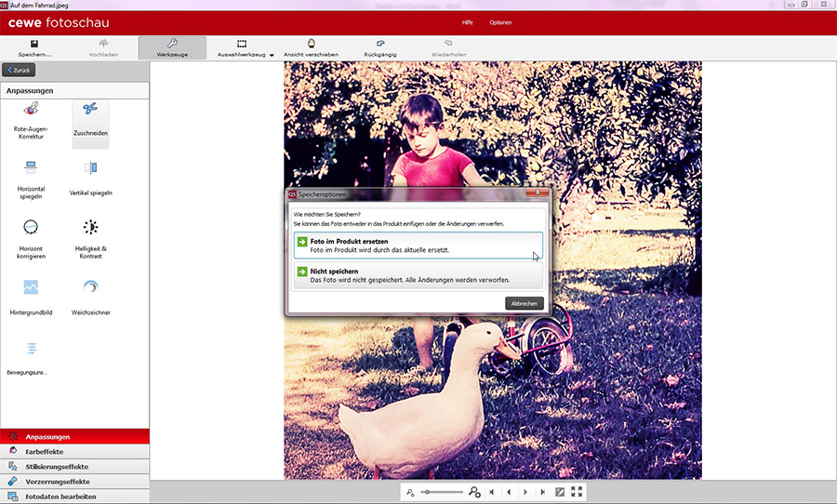Toggle fullscreen view icon
837x504 pixels.
point(577,492)
